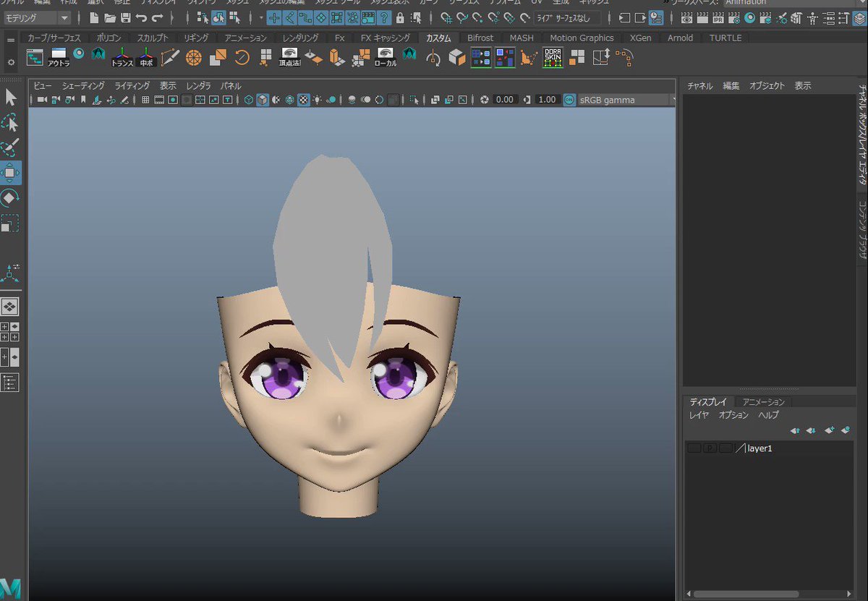
Task: Toggle the viewport grid display
Action: (145, 100)
